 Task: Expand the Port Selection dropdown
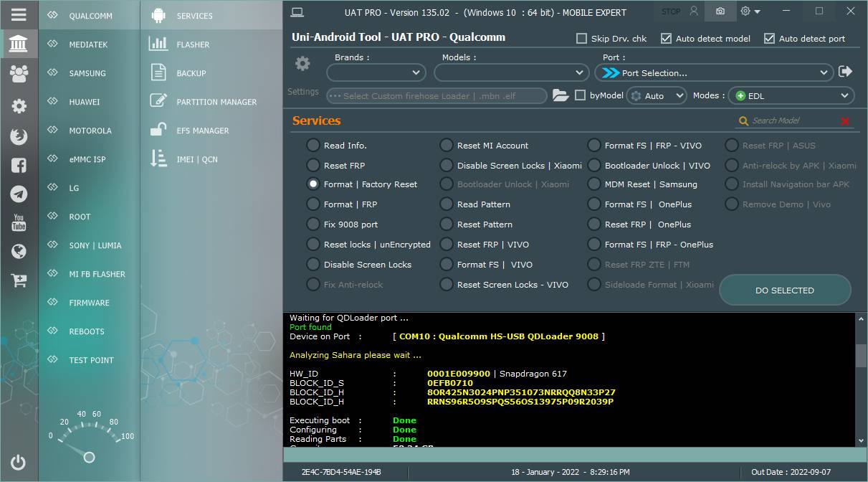(x=714, y=72)
